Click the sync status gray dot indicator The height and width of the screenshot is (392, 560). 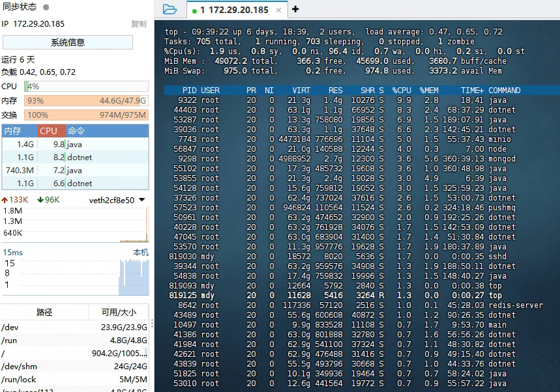pos(46,7)
